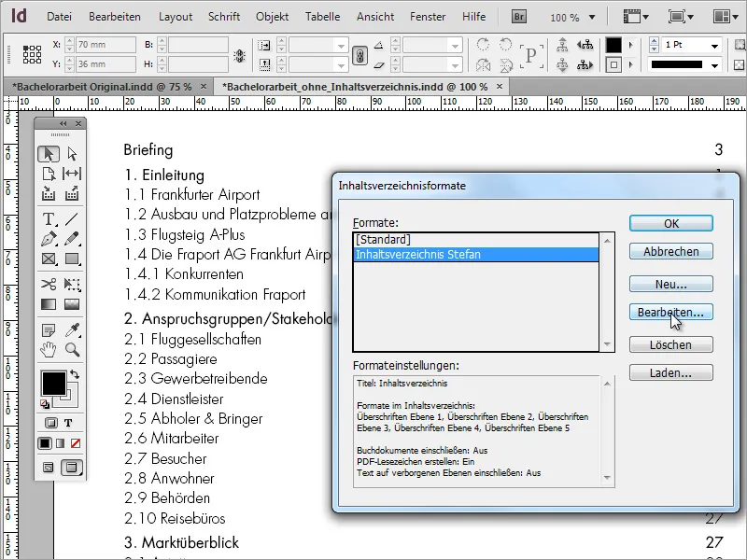Click the Bearbeiten... button
Viewport: 747px width, 560px height.
click(670, 313)
